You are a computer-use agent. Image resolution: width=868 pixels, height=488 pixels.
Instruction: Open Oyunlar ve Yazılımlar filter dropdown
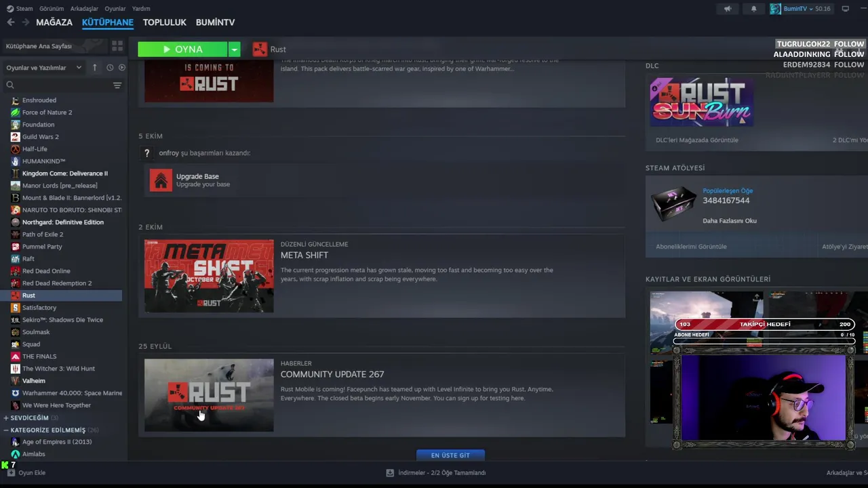pos(44,68)
